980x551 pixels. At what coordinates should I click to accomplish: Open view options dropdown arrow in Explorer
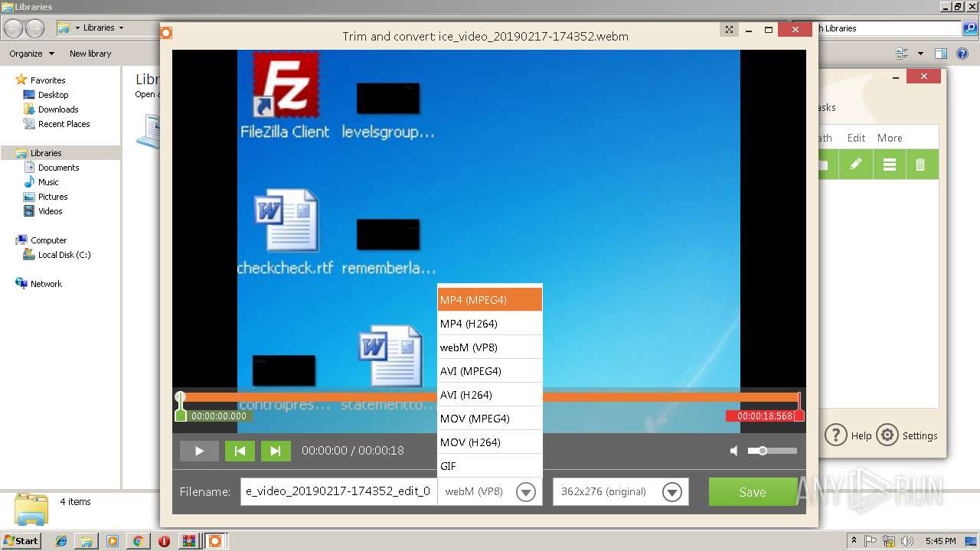pyautogui.click(x=920, y=54)
